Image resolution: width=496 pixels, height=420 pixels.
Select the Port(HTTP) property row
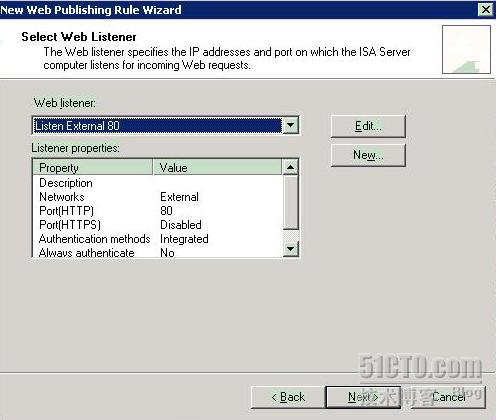tap(158, 211)
